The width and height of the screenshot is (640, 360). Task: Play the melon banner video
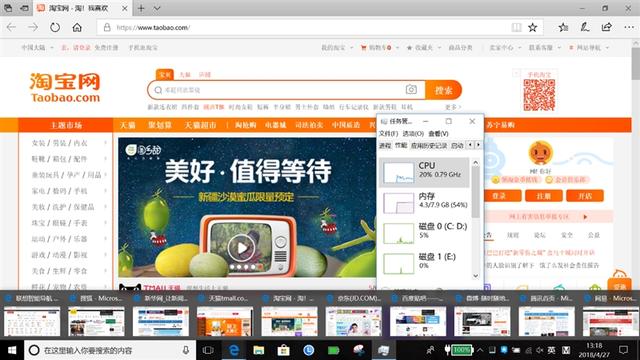241,248
